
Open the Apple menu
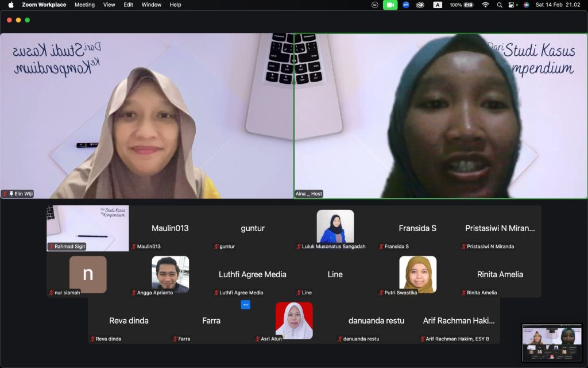pyautogui.click(x=10, y=5)
